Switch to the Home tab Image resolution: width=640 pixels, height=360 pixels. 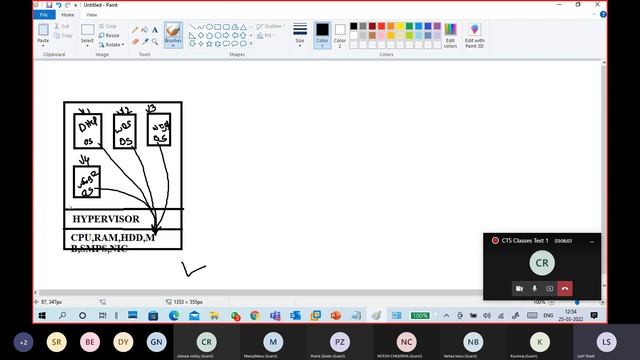click(68, 15)
